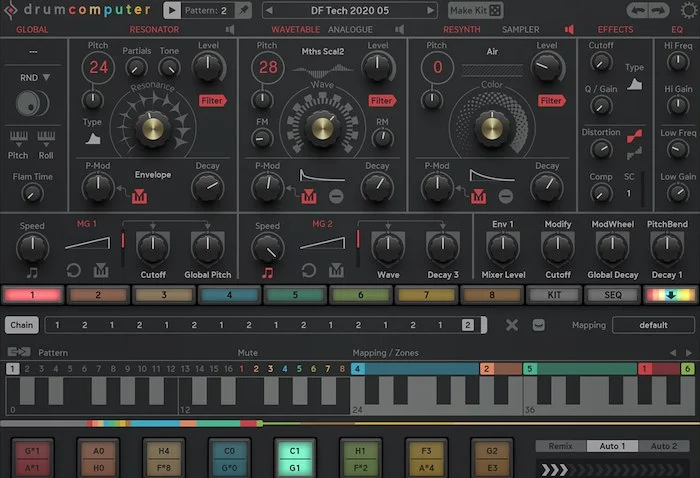Image resolution: width=700 pixels, height=478 pixels.
Task: Click the MG 2 M modulation icon
Action: coord(336,270)
